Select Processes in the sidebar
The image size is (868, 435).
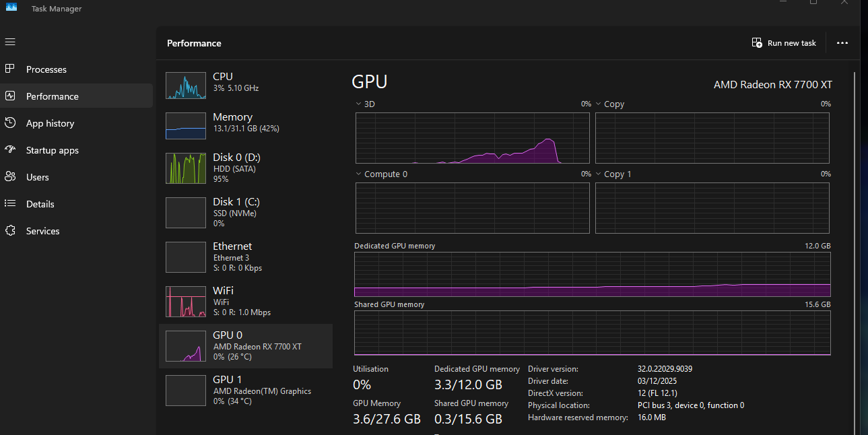click(46, 69)
